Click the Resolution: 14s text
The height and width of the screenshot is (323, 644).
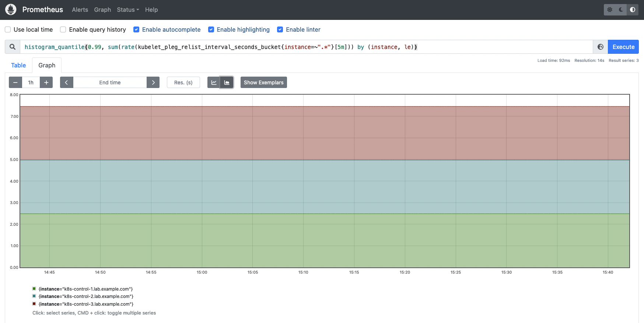pos(589,60)
